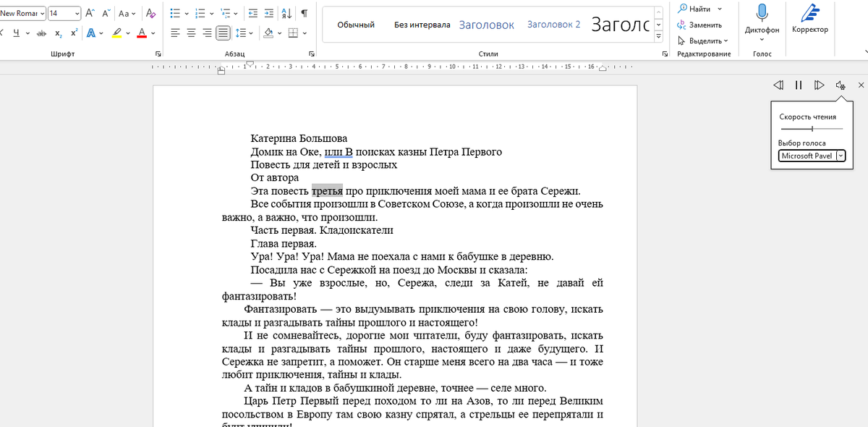
Task: Click the highlighted word третья in document
Action: pyautogui.click(x=327, y=191)
